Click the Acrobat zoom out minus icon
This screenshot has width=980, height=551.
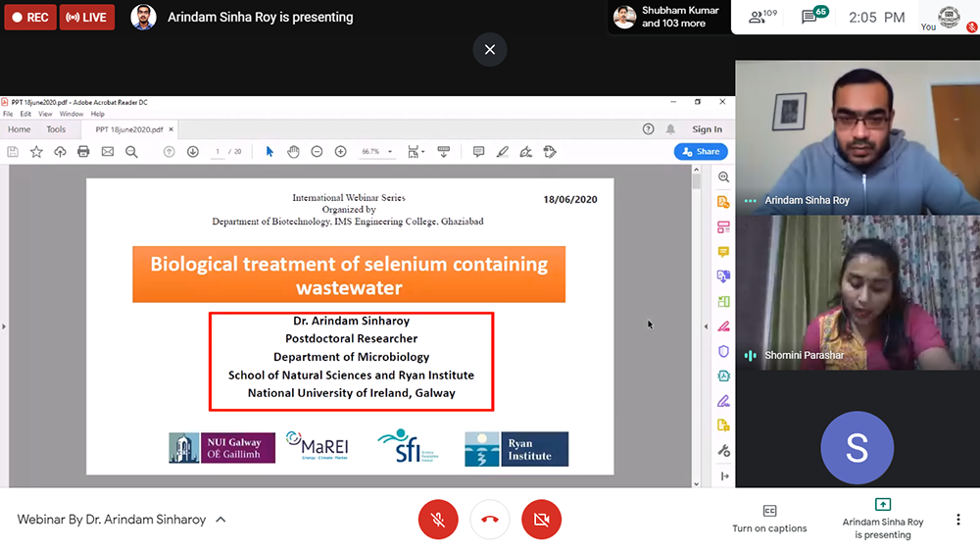(317, 152)
